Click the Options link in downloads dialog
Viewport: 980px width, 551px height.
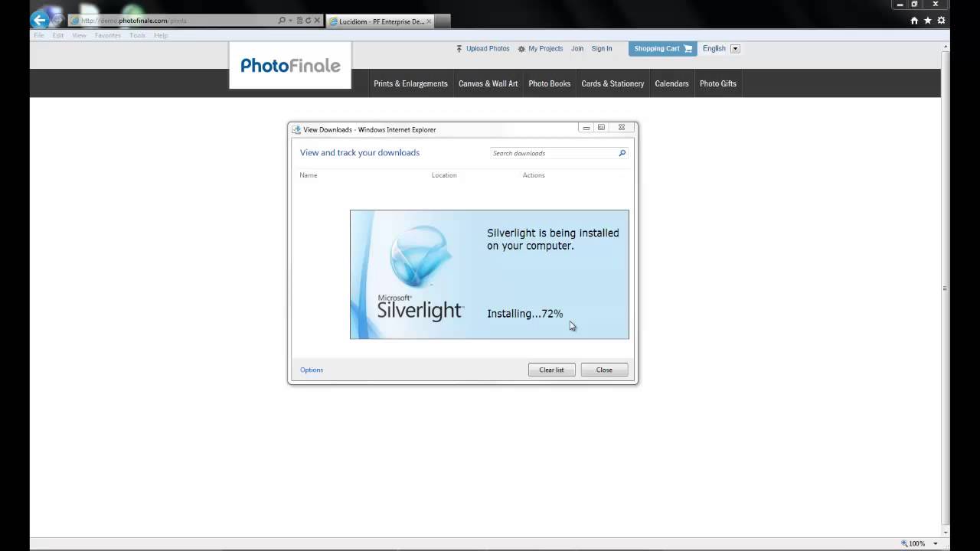tap(312, 370)
